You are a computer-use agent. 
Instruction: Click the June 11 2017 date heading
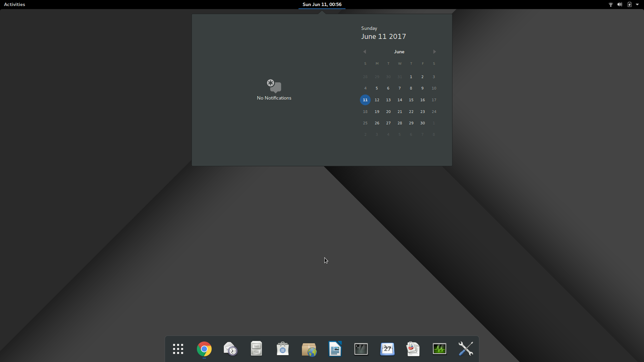[383, 37]
